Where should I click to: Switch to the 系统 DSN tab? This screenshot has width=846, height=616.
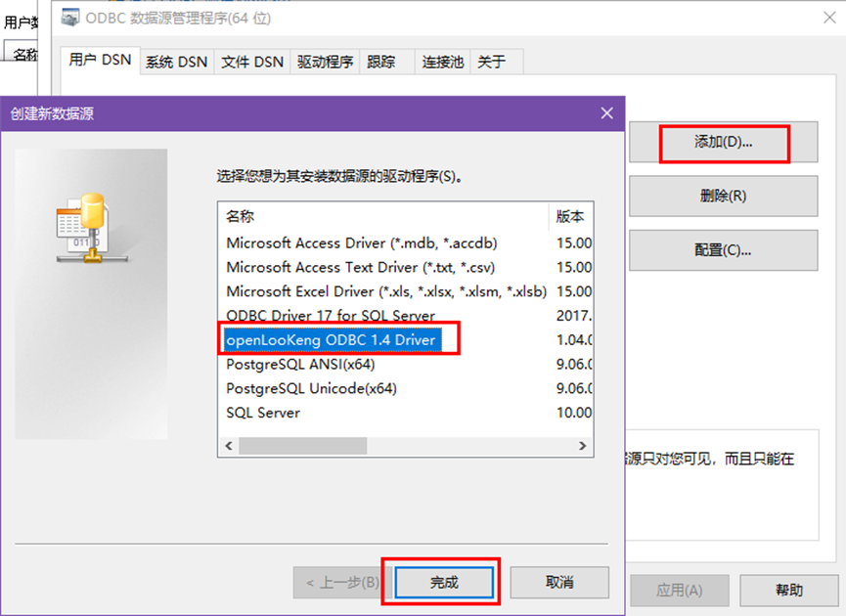[x=176, y=62]
